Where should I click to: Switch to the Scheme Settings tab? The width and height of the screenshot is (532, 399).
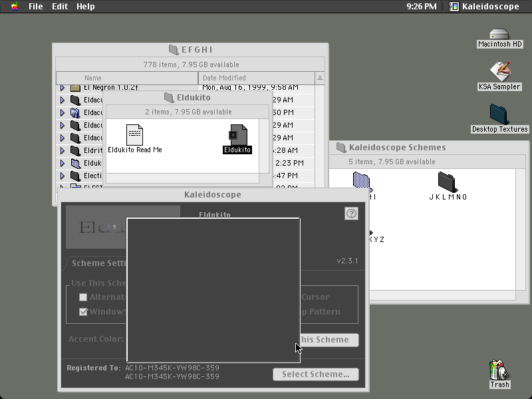pos(96,263)
